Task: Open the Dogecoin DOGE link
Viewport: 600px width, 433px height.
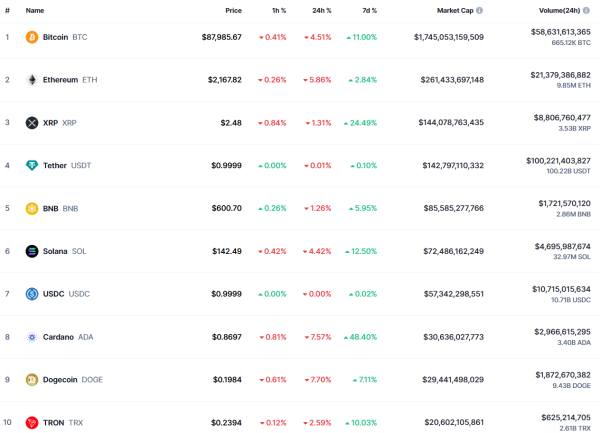Action: point(73,380)
